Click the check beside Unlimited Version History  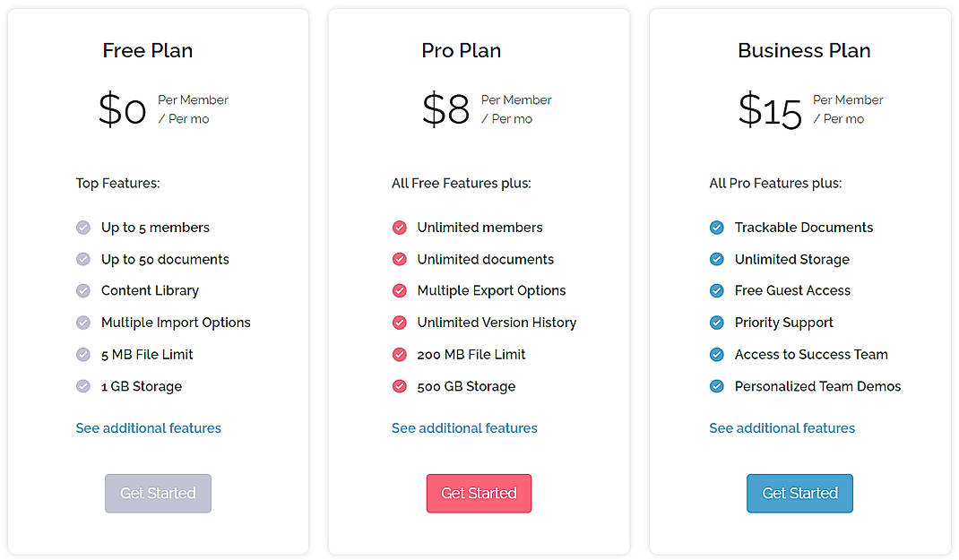[399, 323]
